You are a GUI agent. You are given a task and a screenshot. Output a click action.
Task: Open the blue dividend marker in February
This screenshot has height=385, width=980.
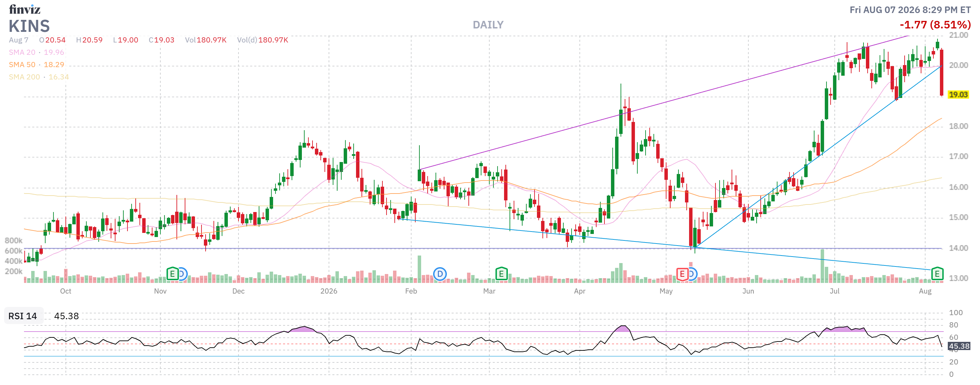point(440,274)
